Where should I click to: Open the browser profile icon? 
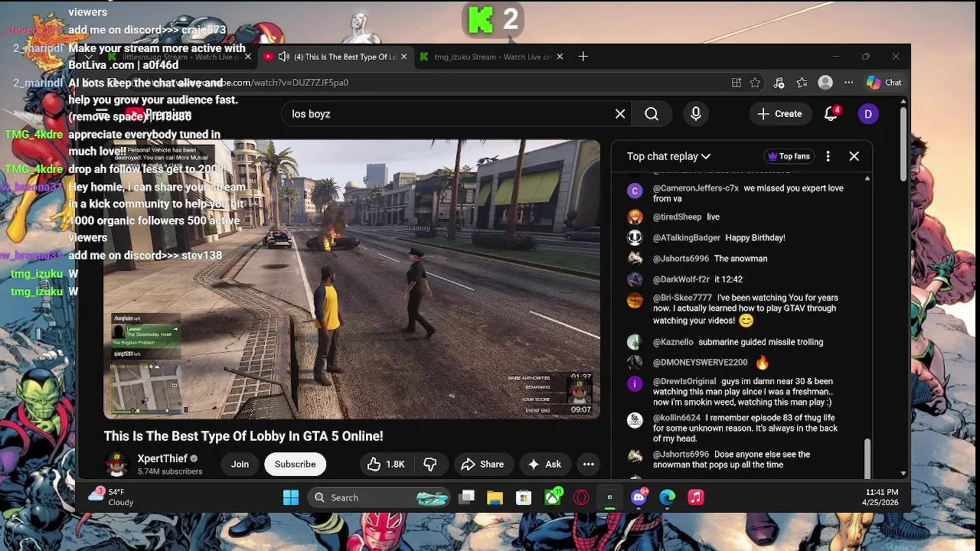[x=825, y=83]
